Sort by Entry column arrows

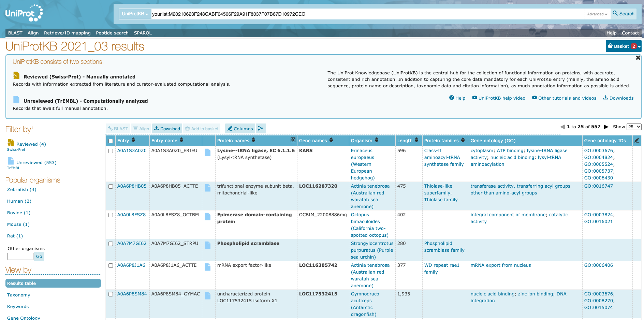(x=133, y=140)
